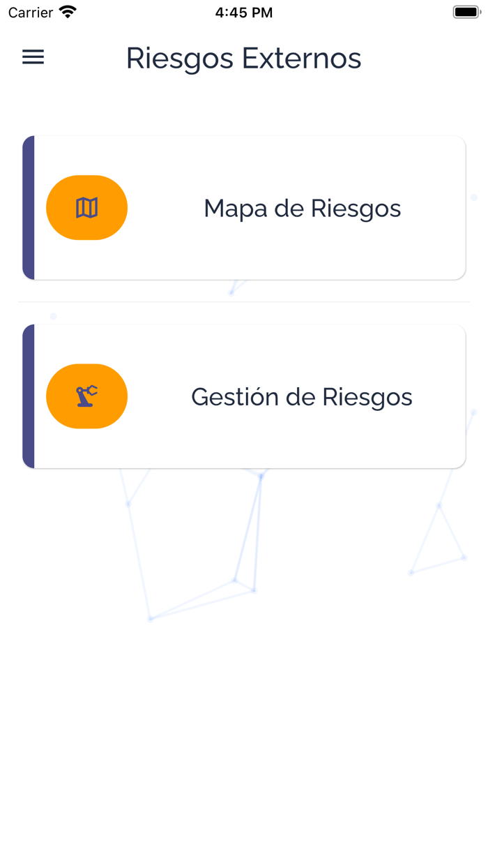This screenshot has height=868, width=488.
Task: Select the Gestión de Riesgos card
Action: coord(244,396)
